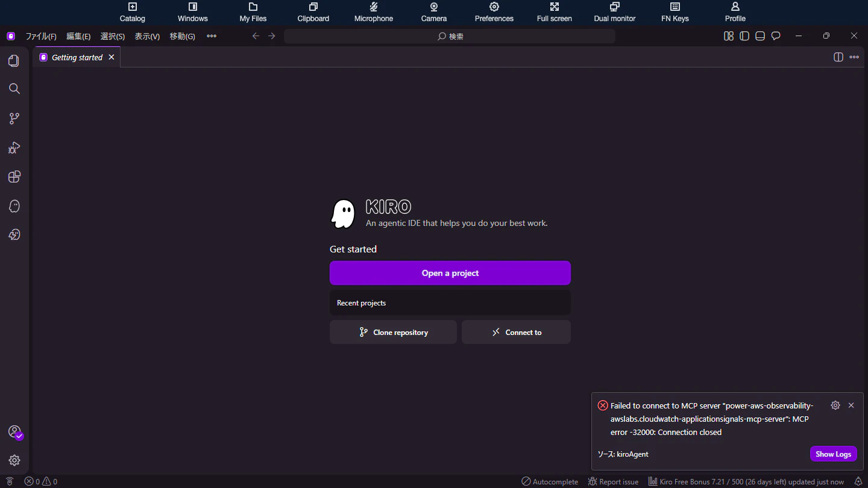Image resolution: width=868 pixels, height=488 pixels.
Task: Open the Source Control view
Action: [x=14, y=119]
